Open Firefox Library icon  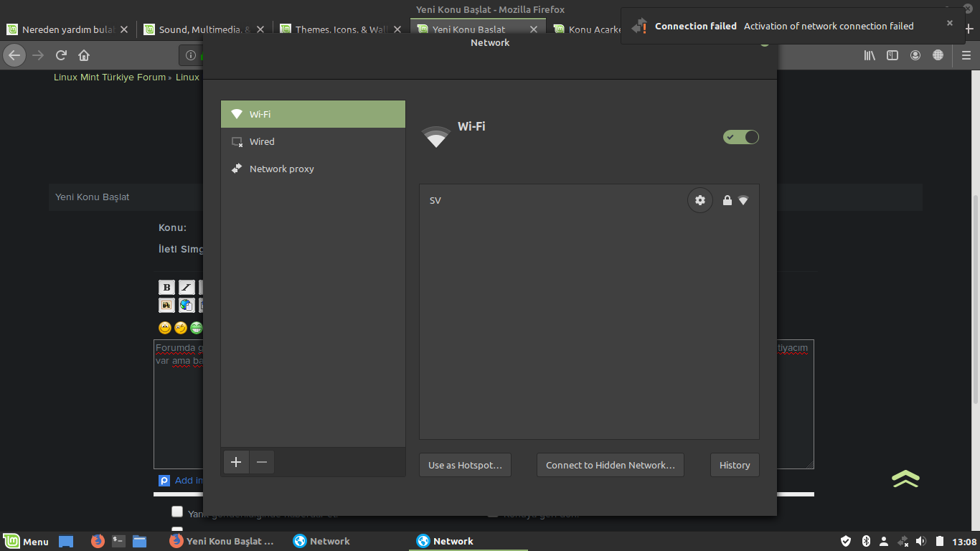(x=870, y=55)
